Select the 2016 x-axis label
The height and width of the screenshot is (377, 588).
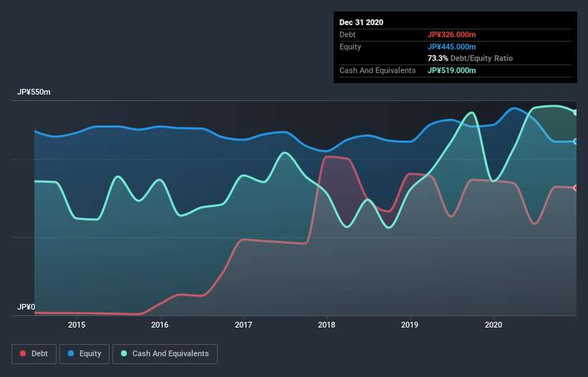(160, 325)
